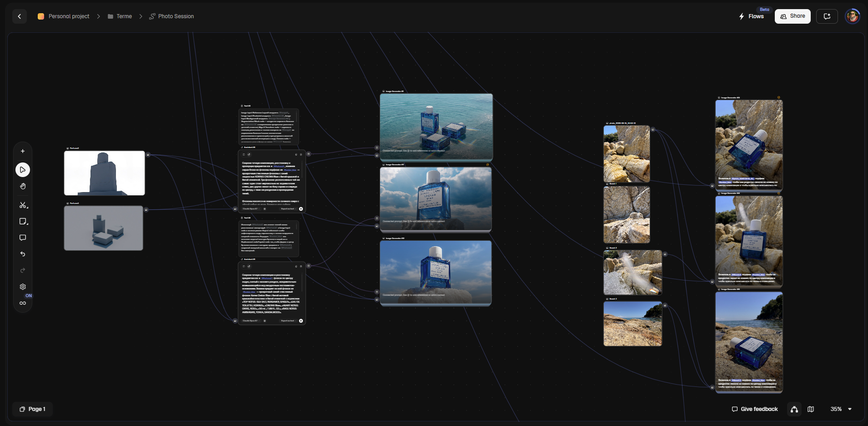Click the export icon next to Share
Viewport: 868px width, 426px height.
827,16
